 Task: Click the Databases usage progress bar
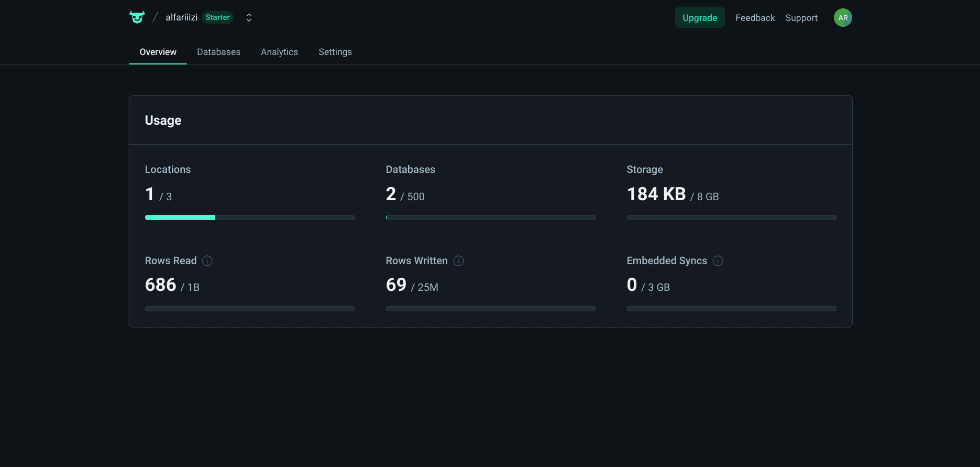pyautogui.click(x=491, y=218)
